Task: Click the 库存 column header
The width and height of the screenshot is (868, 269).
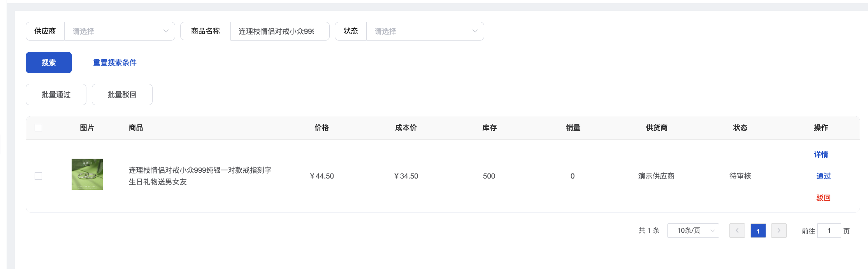Action: click(489, 128)
